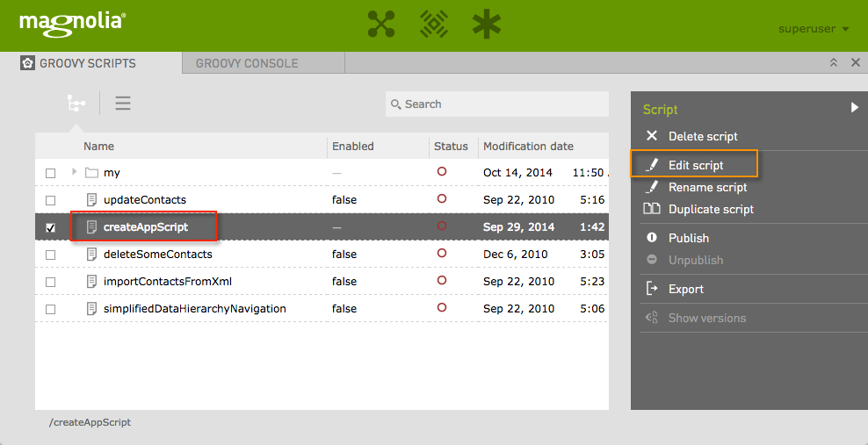The height and width of the screenshot is (445, 868).
Task: Click the Export icon in action bar
Action: coord(652,289)
